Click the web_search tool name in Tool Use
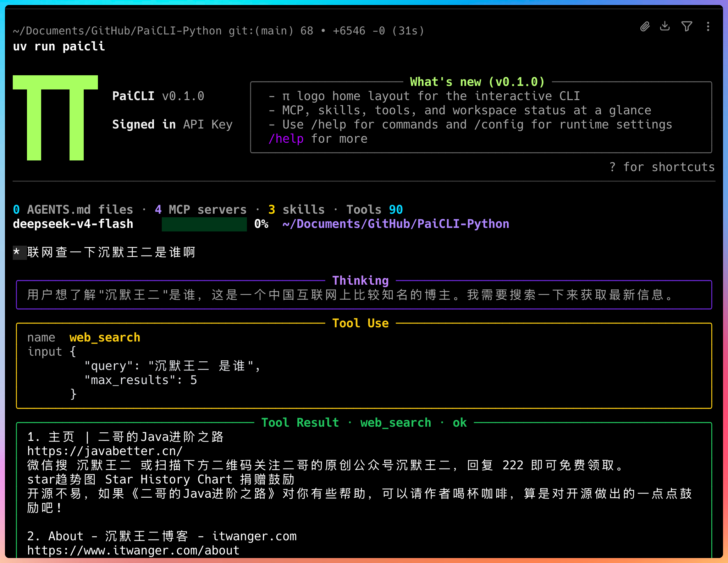 (105, 338)
